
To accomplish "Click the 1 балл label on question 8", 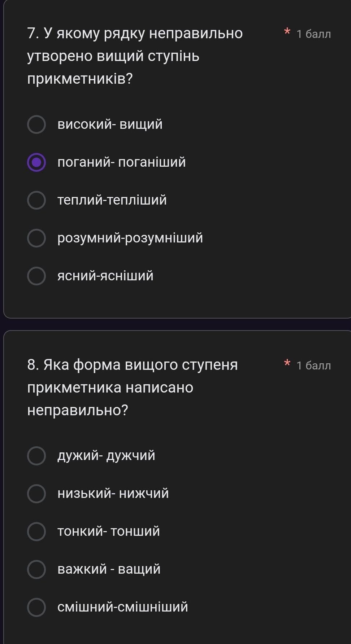I will point(313,365).
